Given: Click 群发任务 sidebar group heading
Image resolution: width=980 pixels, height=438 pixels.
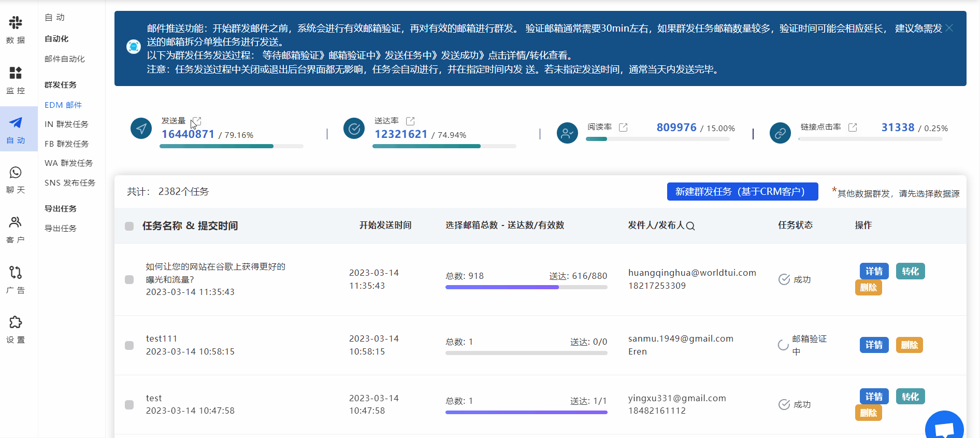Looking at the screenshot, I should tap(61, 84).
